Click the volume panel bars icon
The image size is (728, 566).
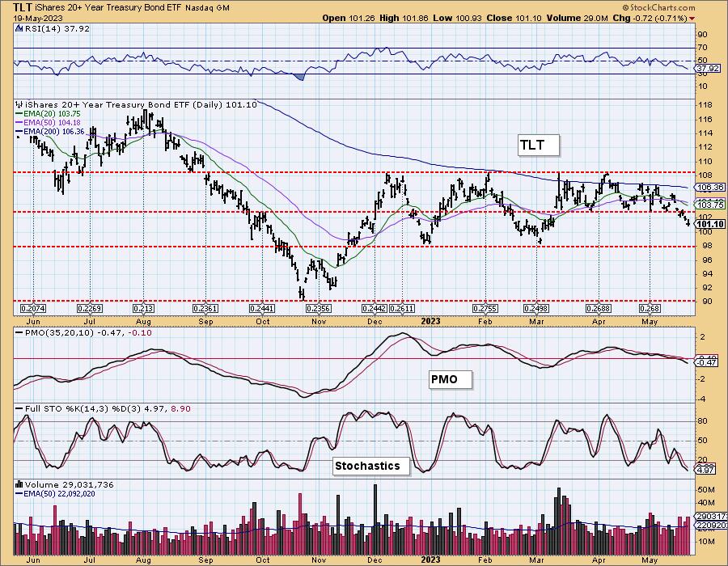coord(19,485)
